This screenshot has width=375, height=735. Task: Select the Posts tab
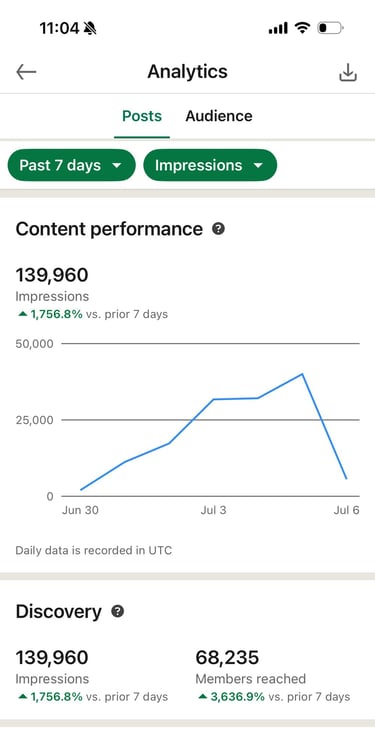pos(142,116)
